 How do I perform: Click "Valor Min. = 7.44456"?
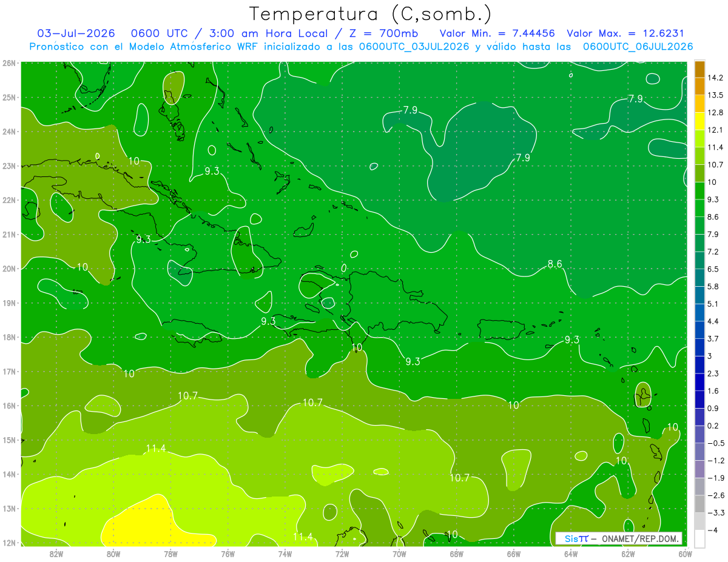(x=498, y=33)
